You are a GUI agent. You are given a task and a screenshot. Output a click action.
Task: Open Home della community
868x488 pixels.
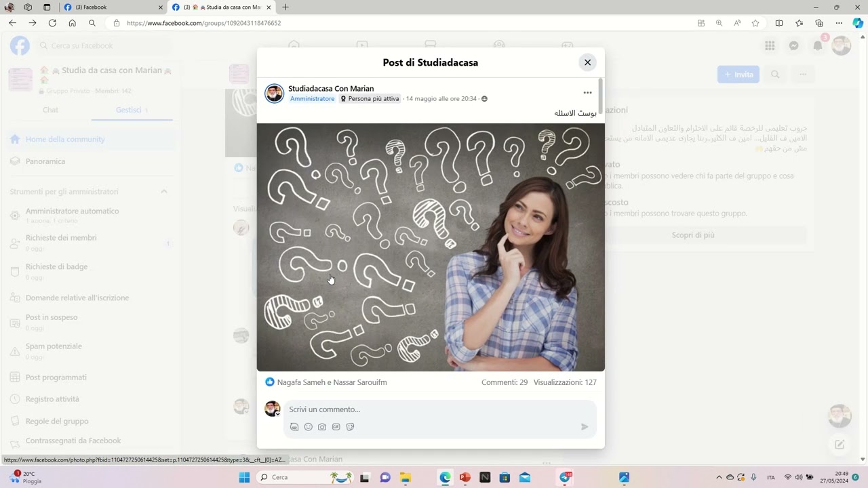click(90, 139)
